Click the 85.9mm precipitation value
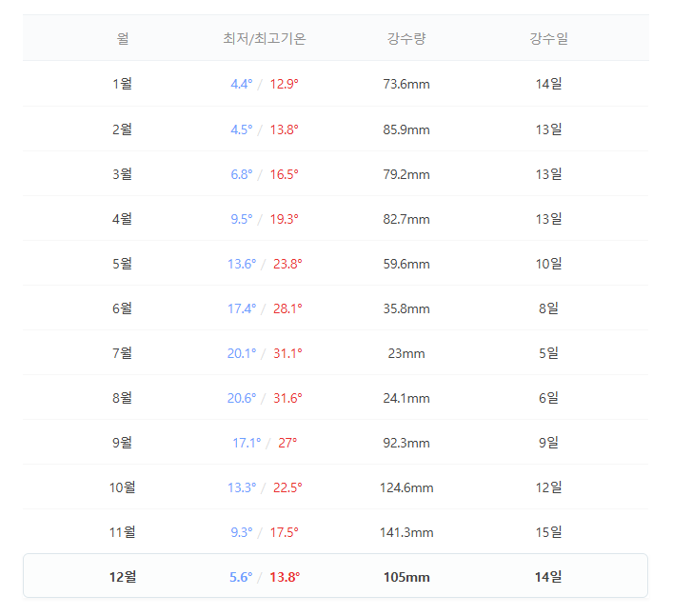The width and height of the screenshot is (673, 616). (406, 129)
